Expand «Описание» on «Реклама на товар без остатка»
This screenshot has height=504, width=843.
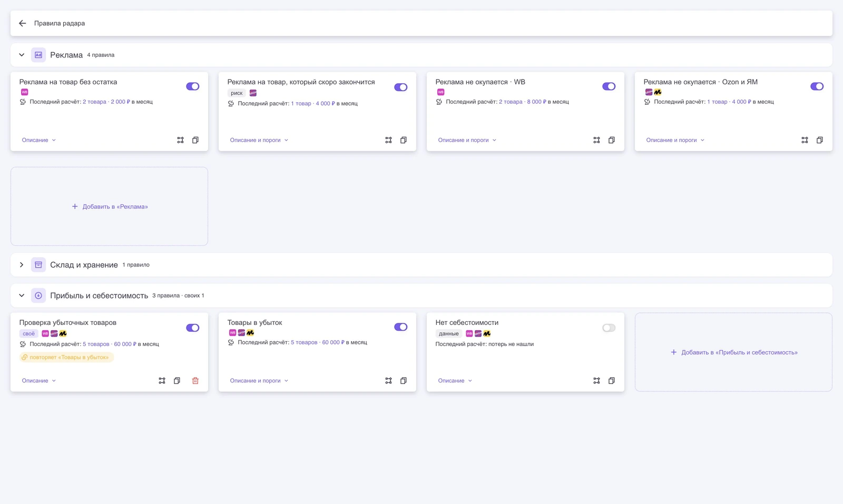[x=39, y=140]
